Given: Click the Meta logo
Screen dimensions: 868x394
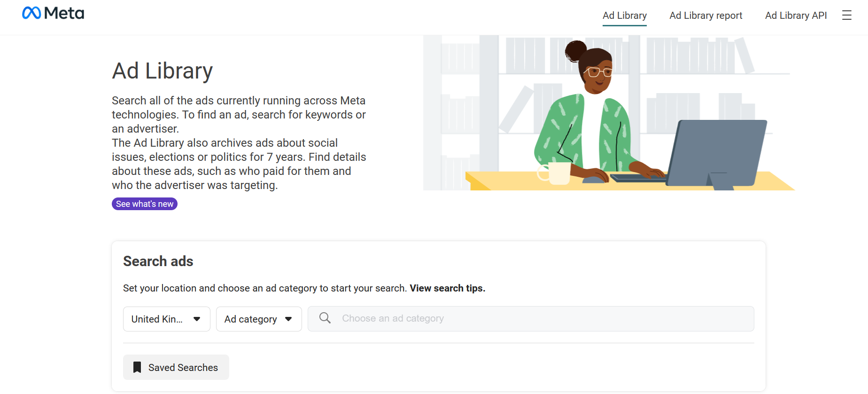Looking at the screenshot, I should click(53, 13).
